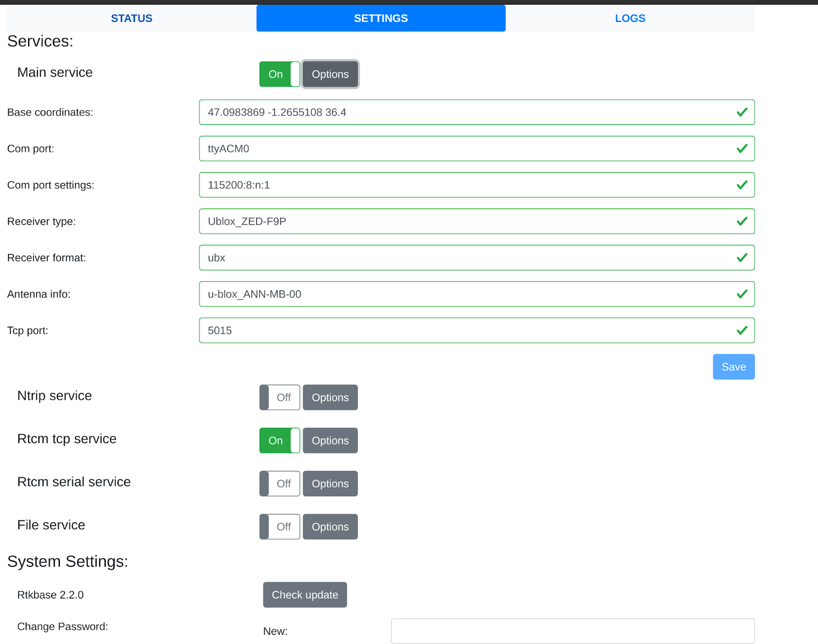The image size is (818, 644).
Task: Select the SETTINGS tab
Action: coord(381,18)
